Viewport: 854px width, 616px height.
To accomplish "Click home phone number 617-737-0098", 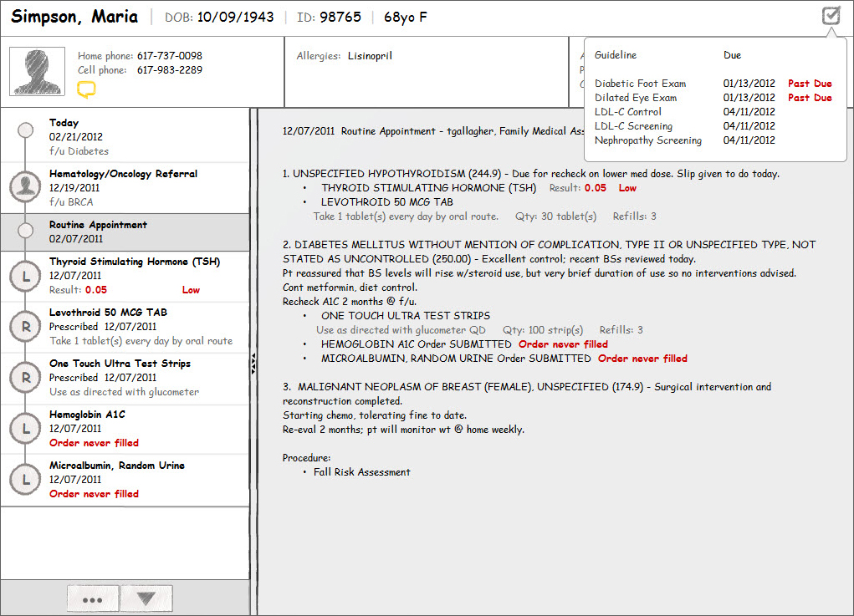I will pyautogui.click(x=170, y=55).
